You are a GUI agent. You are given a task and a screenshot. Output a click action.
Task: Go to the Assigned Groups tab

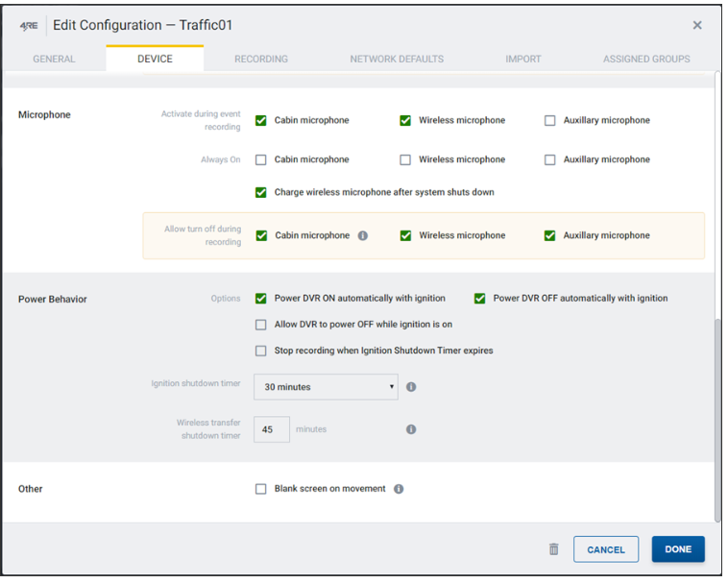(646, 59)
